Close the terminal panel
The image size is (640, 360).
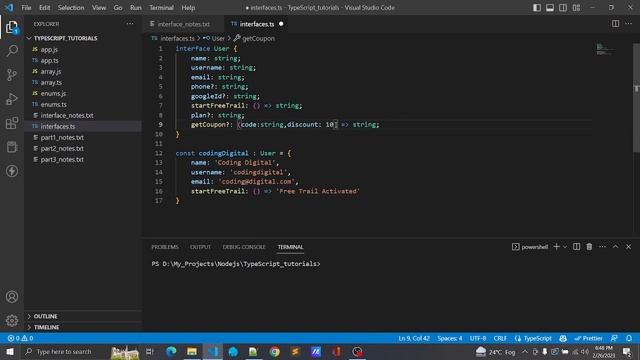point(628,247)
